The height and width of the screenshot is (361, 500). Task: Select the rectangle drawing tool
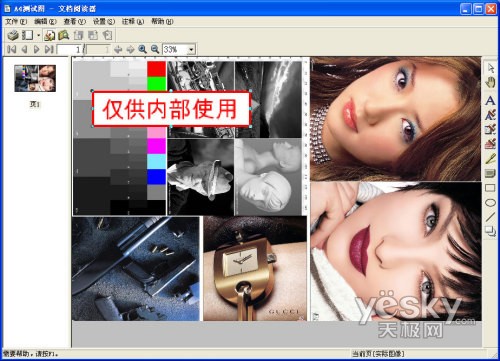490,188
